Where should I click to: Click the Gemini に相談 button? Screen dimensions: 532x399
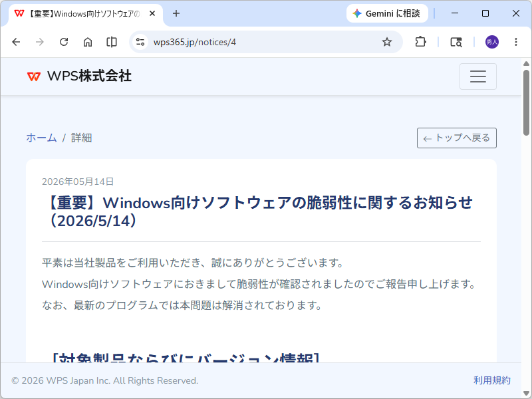(x=387, y=13)
